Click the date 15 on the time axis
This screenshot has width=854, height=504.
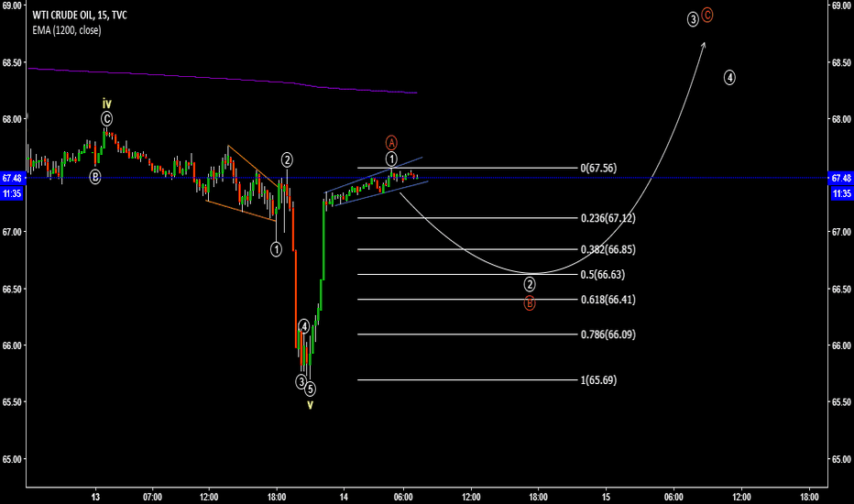[606, 497]
